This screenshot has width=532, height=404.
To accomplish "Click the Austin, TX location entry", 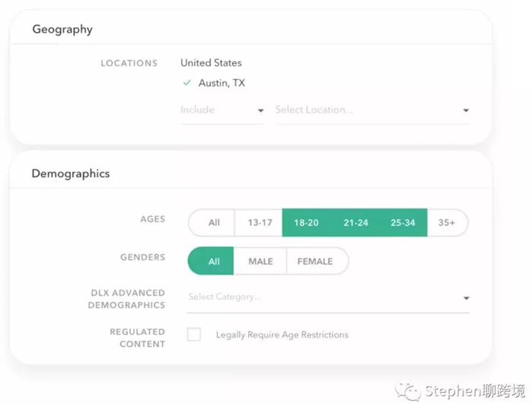I will coord(221,83).
